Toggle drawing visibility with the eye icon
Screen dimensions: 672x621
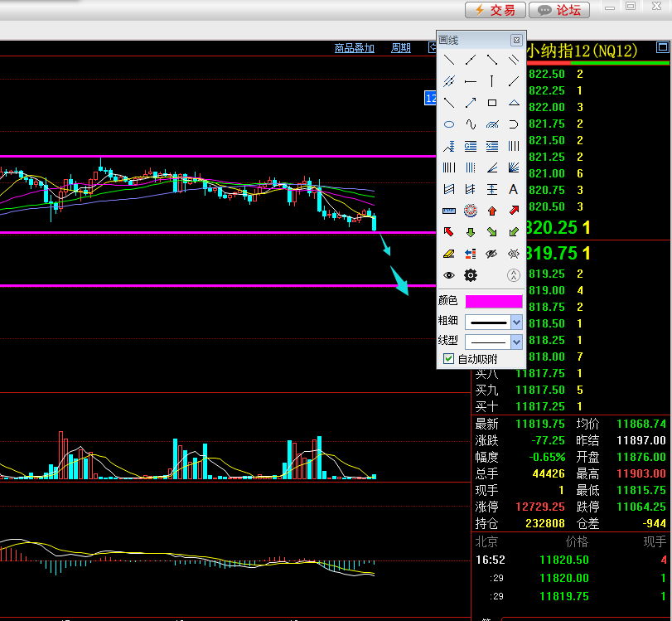[x=449, y=275]
